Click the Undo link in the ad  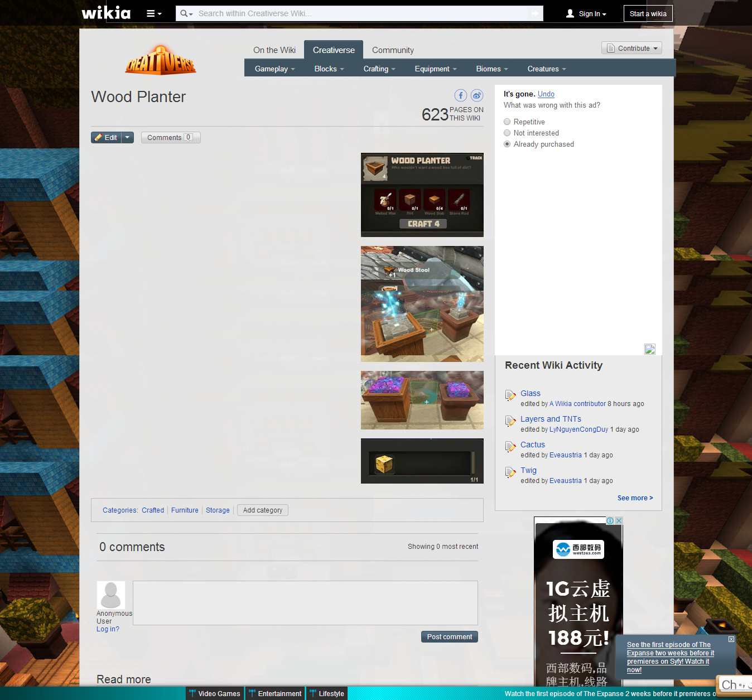[546, 94]
